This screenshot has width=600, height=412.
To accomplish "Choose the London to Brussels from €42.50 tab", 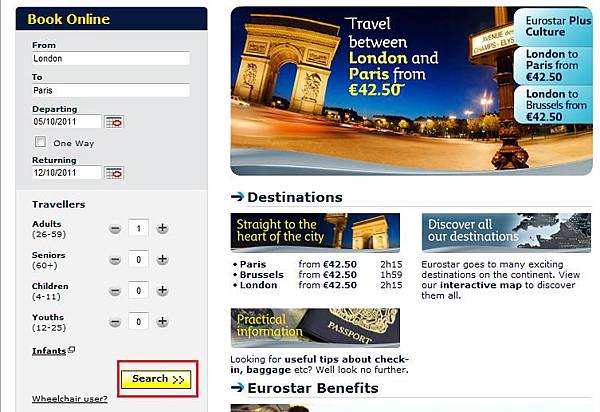I will (x=554, y=105).
